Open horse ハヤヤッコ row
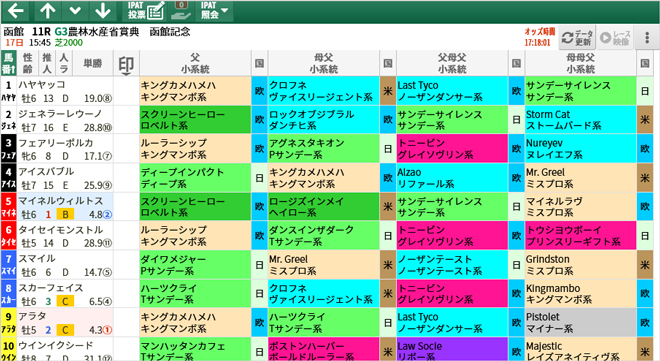This screenshot has height=361, width=660. point(65,91)
